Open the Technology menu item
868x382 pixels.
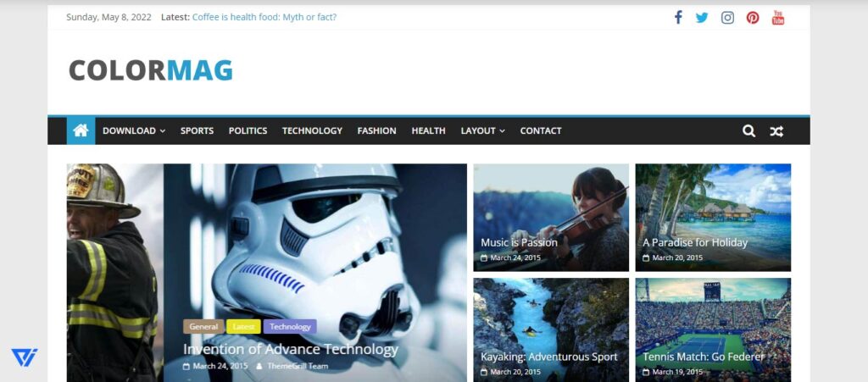312,131
